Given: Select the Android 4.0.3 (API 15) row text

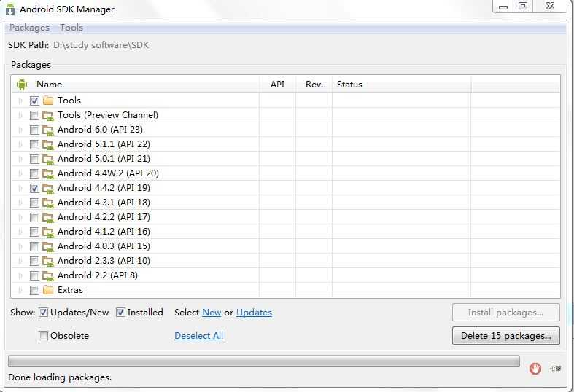Looking at the screenshot, I should 104,246.
